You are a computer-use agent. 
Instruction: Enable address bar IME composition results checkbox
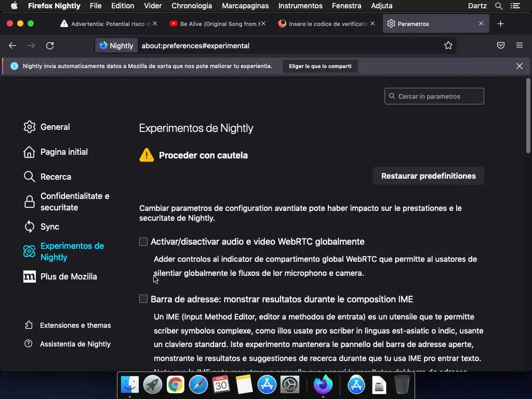[x=143, y=299]
